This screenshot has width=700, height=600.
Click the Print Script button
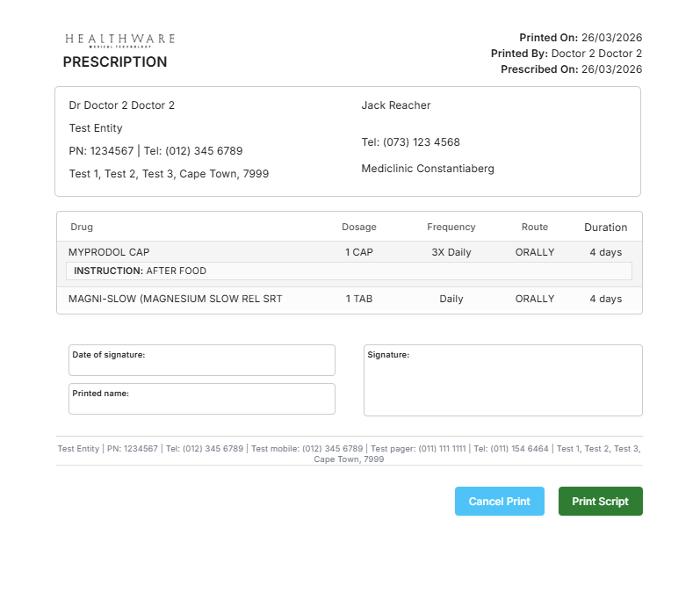(600, 501)
